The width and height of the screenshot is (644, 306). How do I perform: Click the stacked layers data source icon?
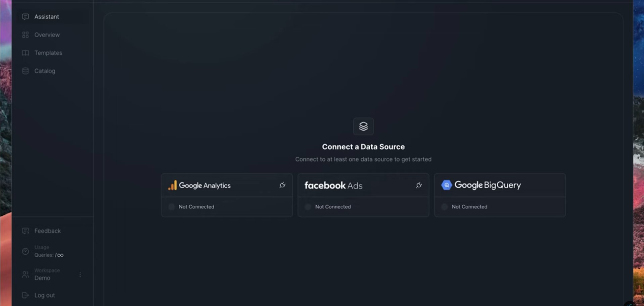click(x=363, y=126)
